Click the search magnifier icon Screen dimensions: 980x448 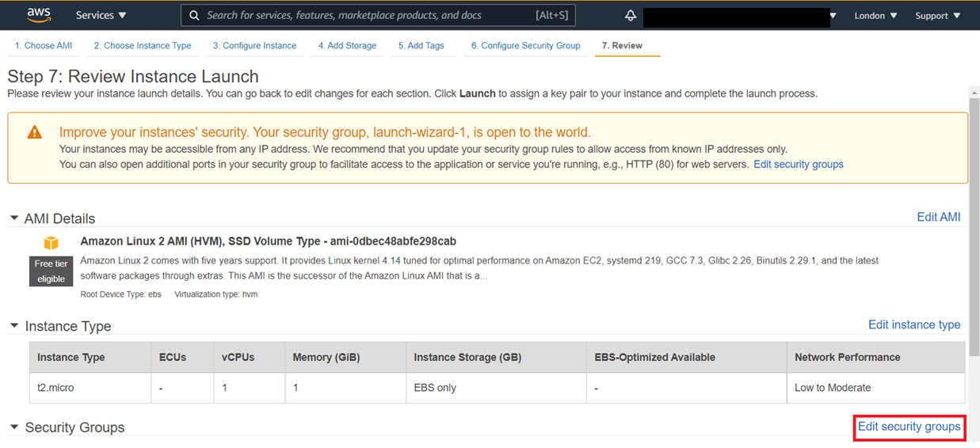[194, 15]
